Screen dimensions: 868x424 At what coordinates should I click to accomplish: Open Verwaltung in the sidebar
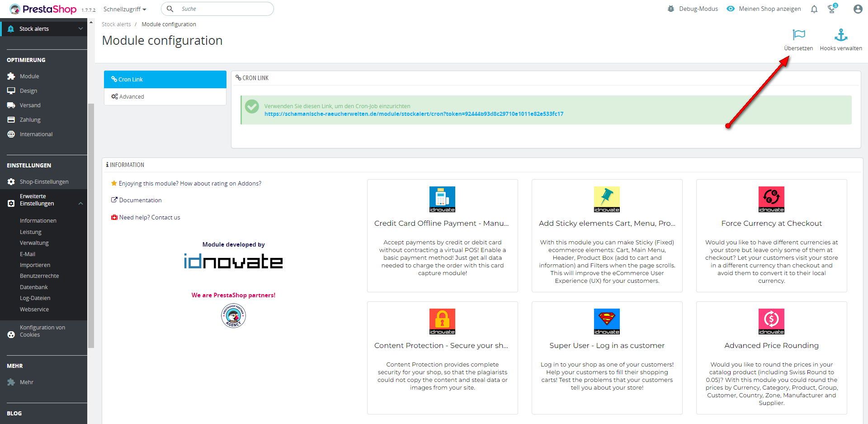[x=34, y=243]
